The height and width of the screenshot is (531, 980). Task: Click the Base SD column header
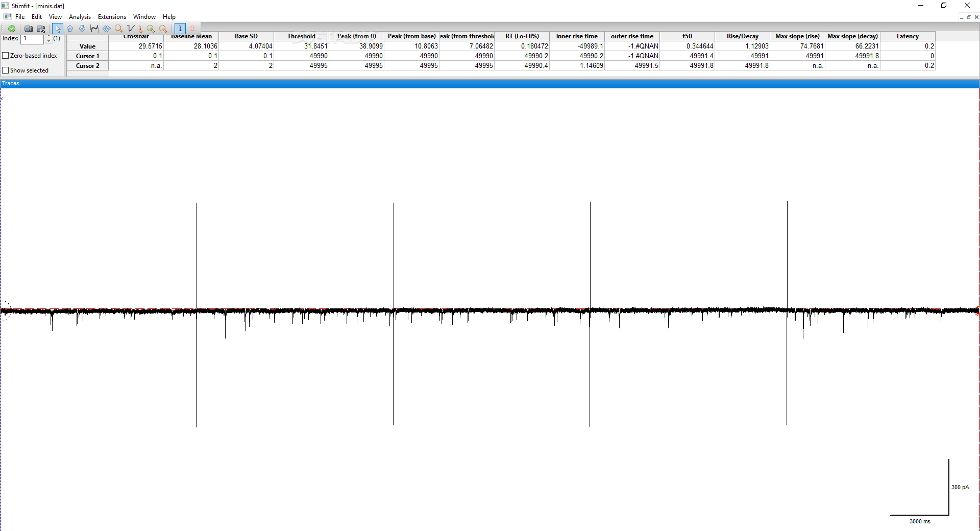point(246,36)
